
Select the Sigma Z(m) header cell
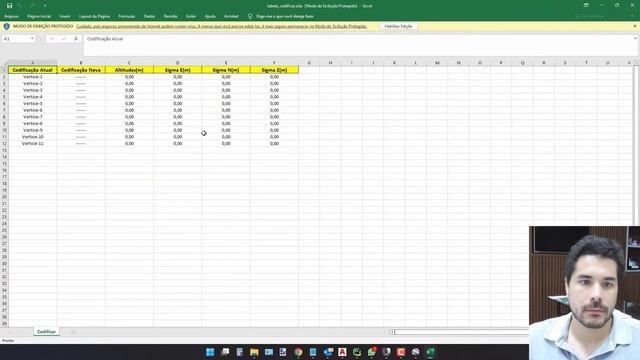click(x=274, y=70)
